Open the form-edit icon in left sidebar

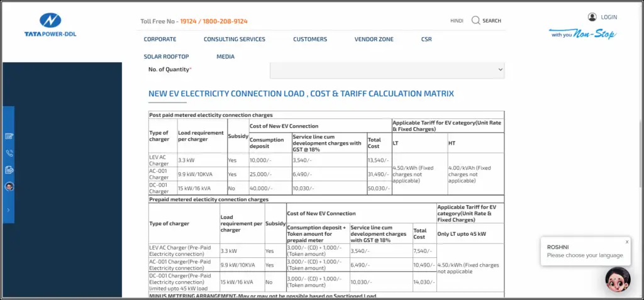(x=9, y=136)
